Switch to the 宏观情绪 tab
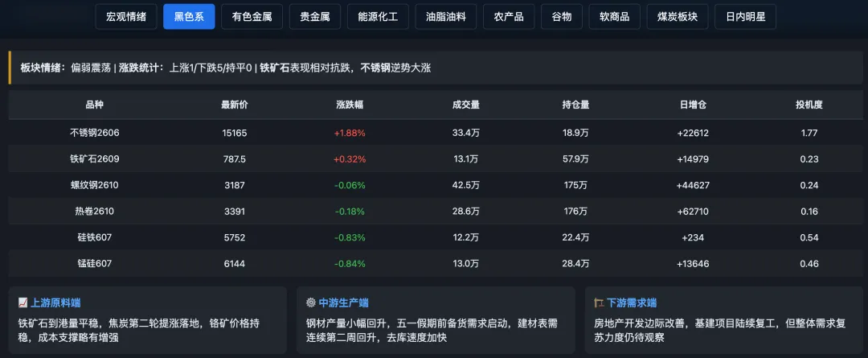Screen dimensions: 868x358 coord(126,17)
